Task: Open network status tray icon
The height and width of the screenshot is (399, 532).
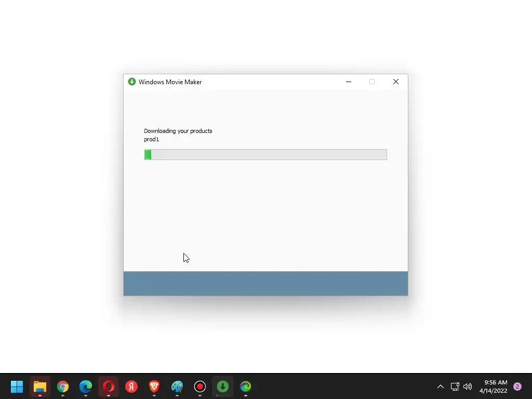Action: pyautogui.click(x=455, y=387)
